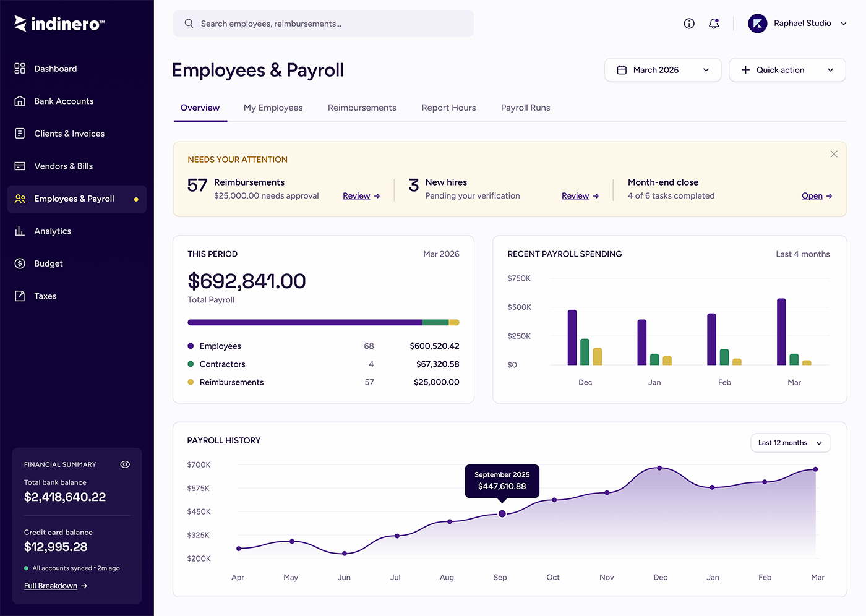The image size is (866, 616).
Task: Click the Budget dollar coin icon
Action: coord(20,263)
